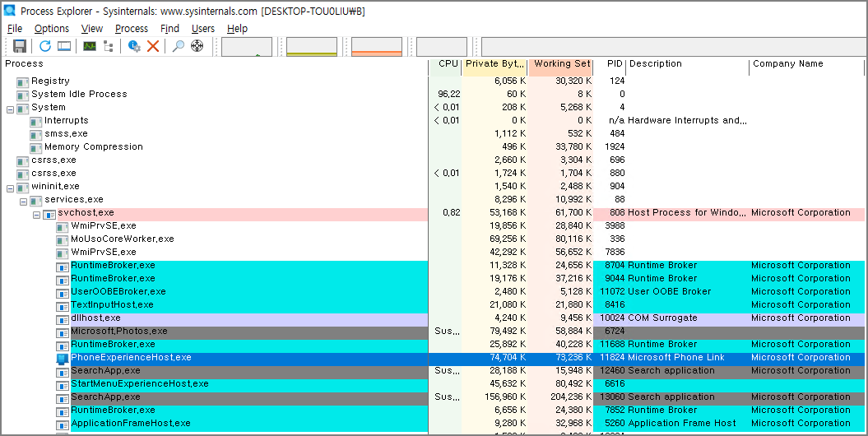Viewport: 868px width, 436px height.
Task: Open System Information graph icon
Action: point(90,46)
